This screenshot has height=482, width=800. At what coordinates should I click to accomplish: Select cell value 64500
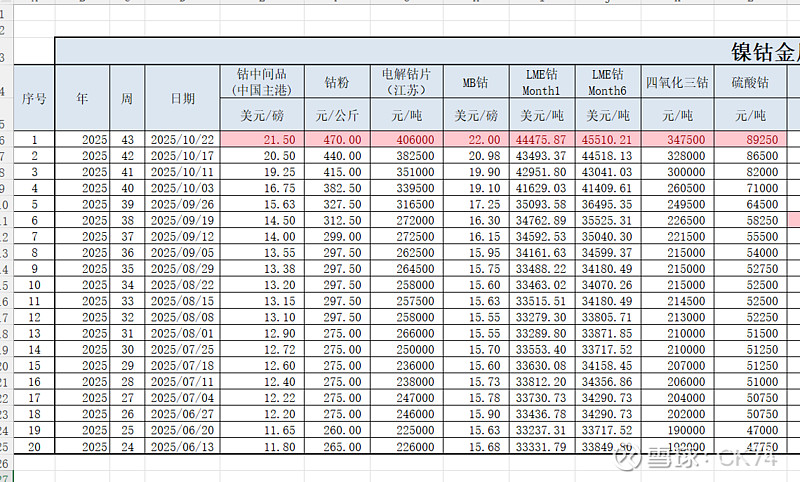point(750,204)
